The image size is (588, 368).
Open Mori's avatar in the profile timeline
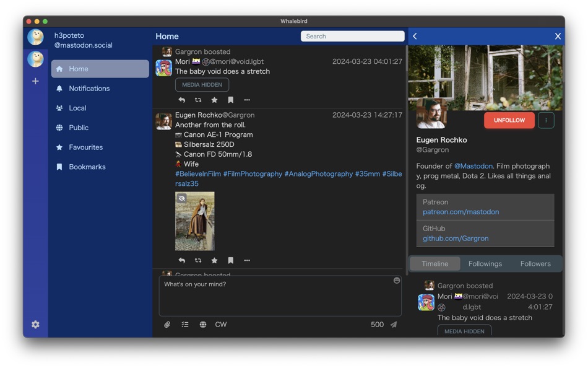pos(426,302)
